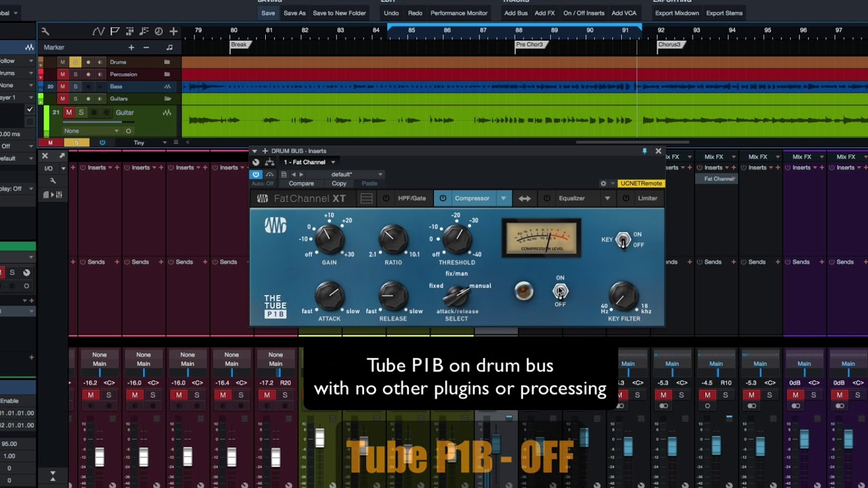Click the plugin routing channel icon
868x488 pixels.
pos(270,162)
